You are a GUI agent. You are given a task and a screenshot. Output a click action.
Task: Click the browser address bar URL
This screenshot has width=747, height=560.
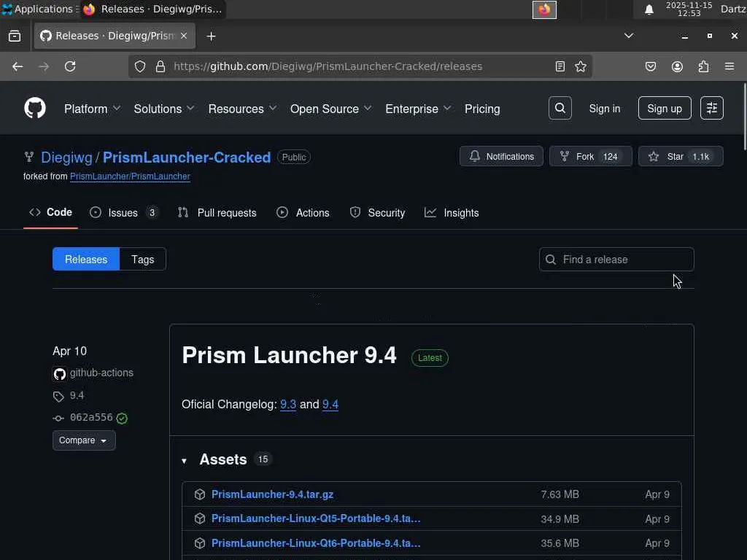click(x=328, y=66)
